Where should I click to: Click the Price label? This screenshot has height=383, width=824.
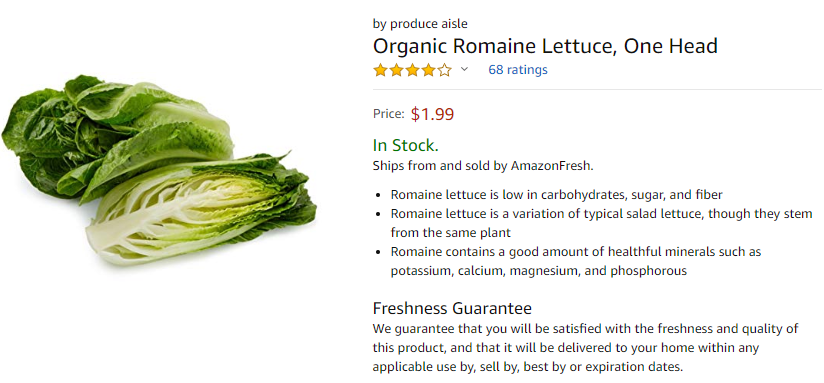[389, 113]
